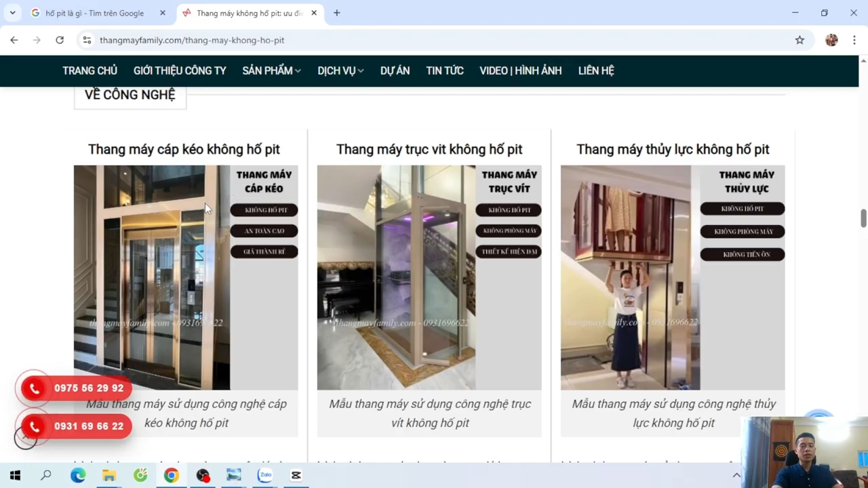Launch CapCut from the taskbar
Screen dimensions: 868x488
click(x=296, y=475)
